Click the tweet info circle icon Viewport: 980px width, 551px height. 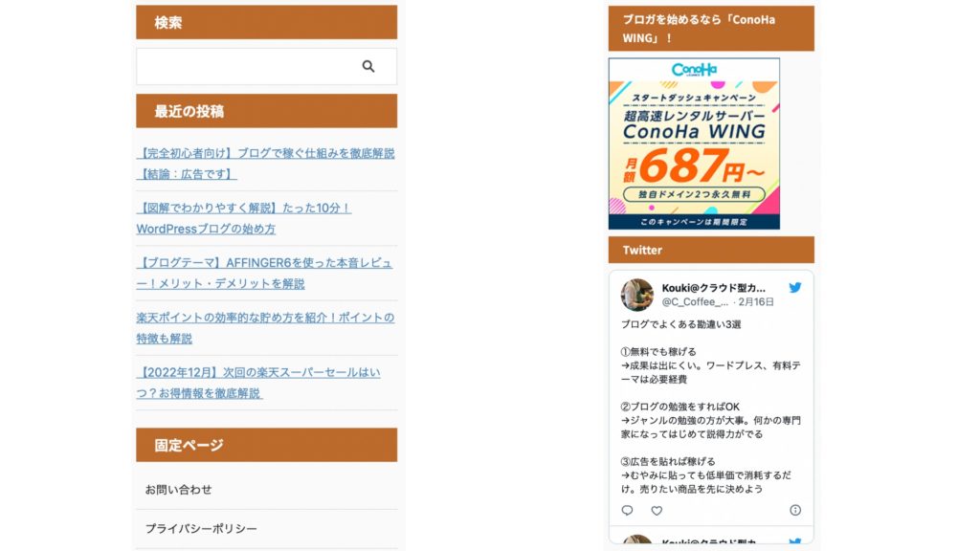pyautogui.click(x=794, y=511)
